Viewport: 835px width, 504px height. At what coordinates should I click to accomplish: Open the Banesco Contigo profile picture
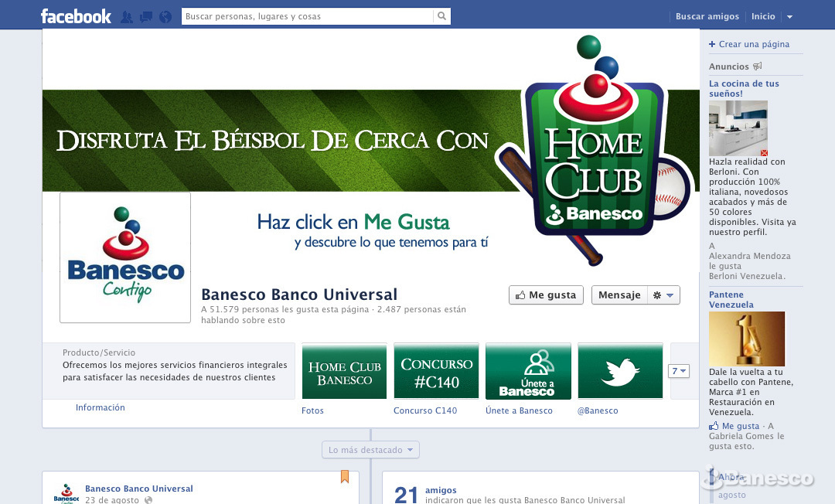pos(125,257)
